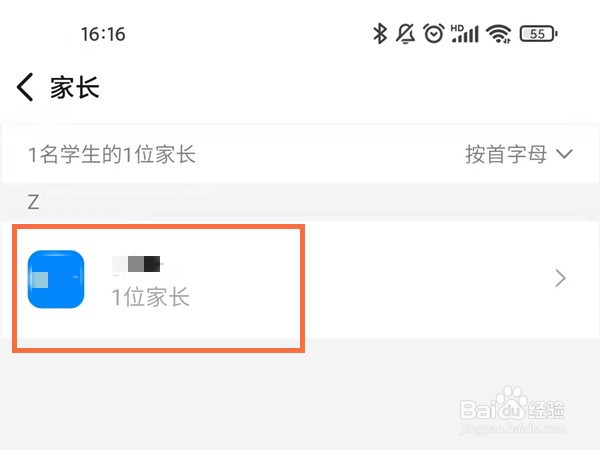Screen dimensions: 600x450
Task: Tap the HD signal strength icon
Action: pyautogui.click(x=465, y=34)
